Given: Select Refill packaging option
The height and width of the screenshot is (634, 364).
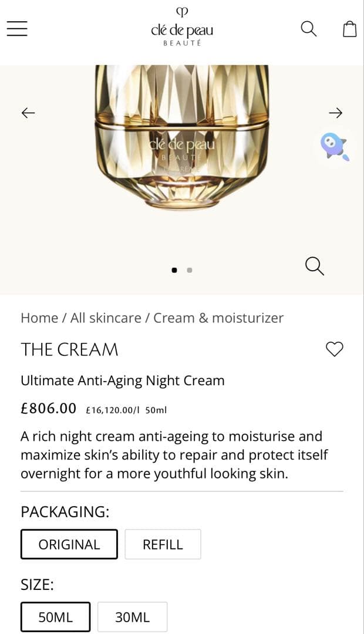Looking at the screenshot, I should 163,544.
